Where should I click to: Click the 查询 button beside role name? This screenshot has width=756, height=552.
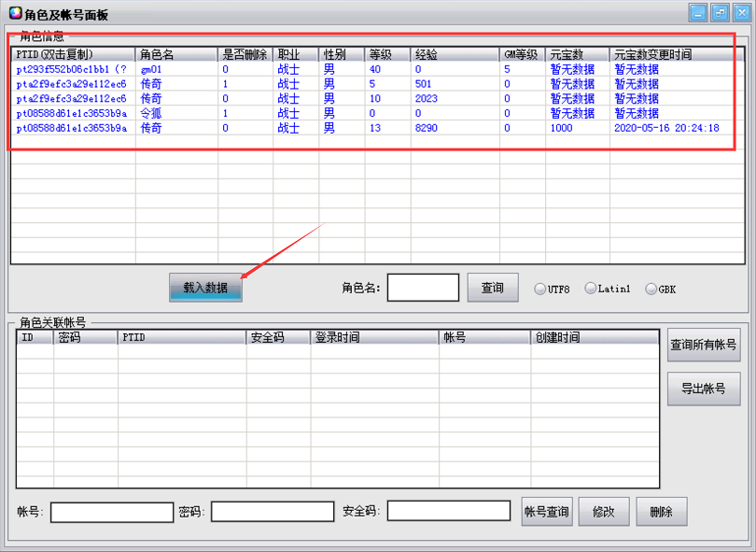click(492, 288)
